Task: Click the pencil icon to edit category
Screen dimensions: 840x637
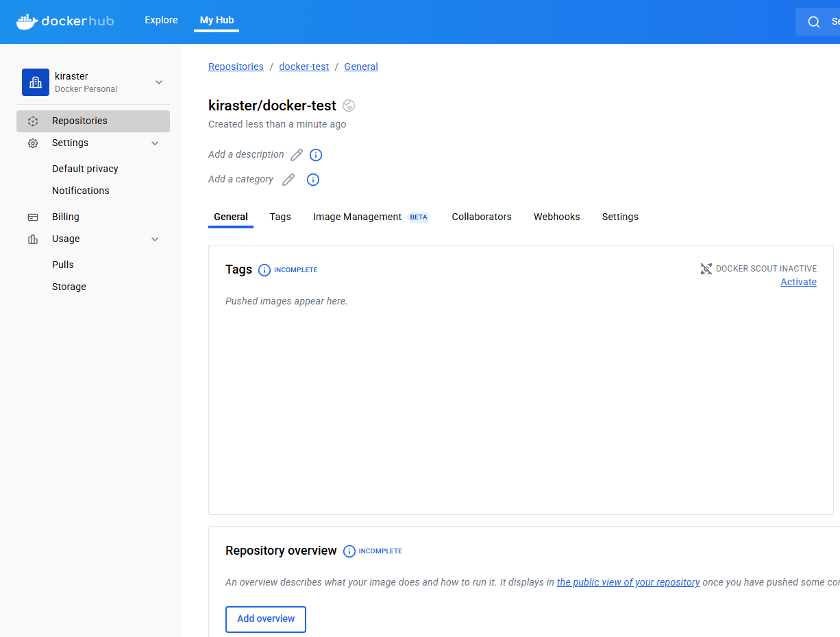Action: coord(288,180)
